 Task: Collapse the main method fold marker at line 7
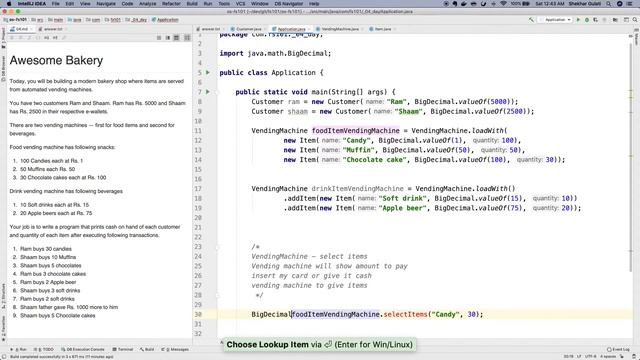pos(218,92)
